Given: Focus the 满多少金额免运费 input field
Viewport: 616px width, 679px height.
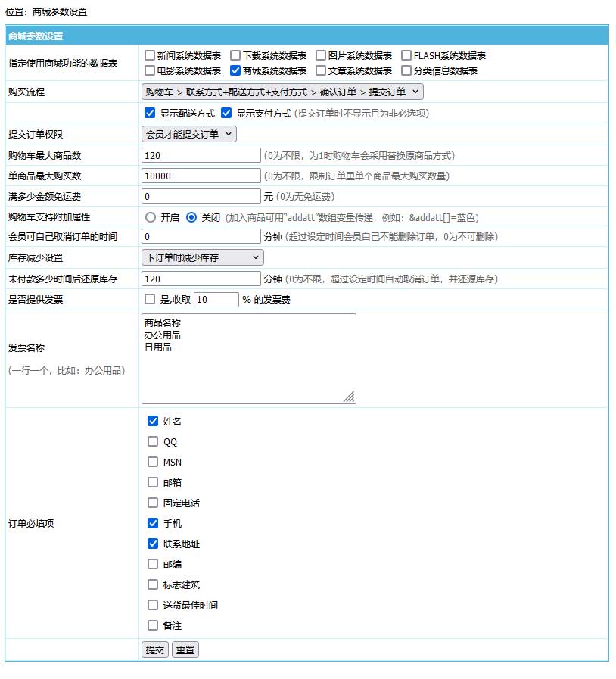Looking at the screenshot, I should pyautogui.click(x=201, y=196).
